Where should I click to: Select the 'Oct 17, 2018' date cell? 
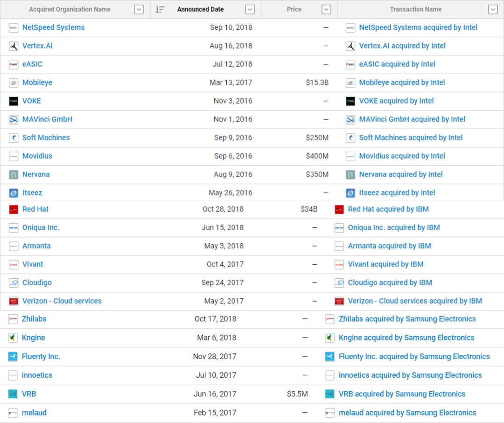pyautogui.click(x=215, y=319)
